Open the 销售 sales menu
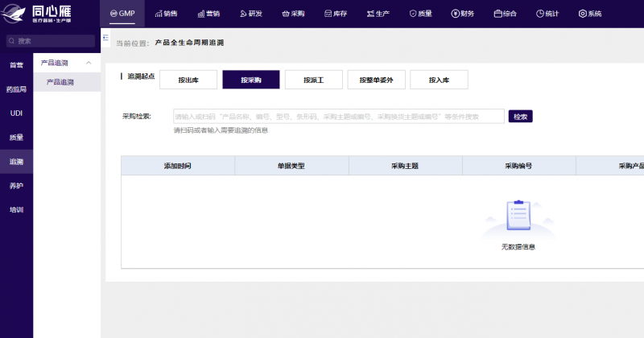 pos(167,14)
